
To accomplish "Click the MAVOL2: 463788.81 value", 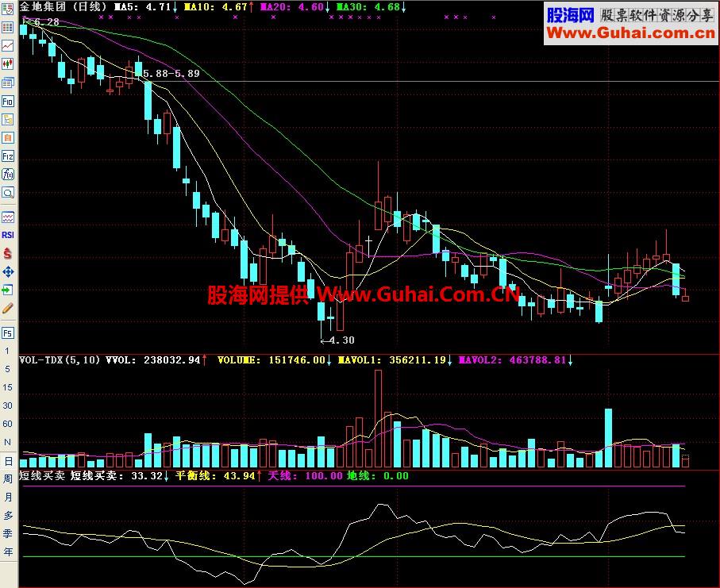I will point(516,360).
